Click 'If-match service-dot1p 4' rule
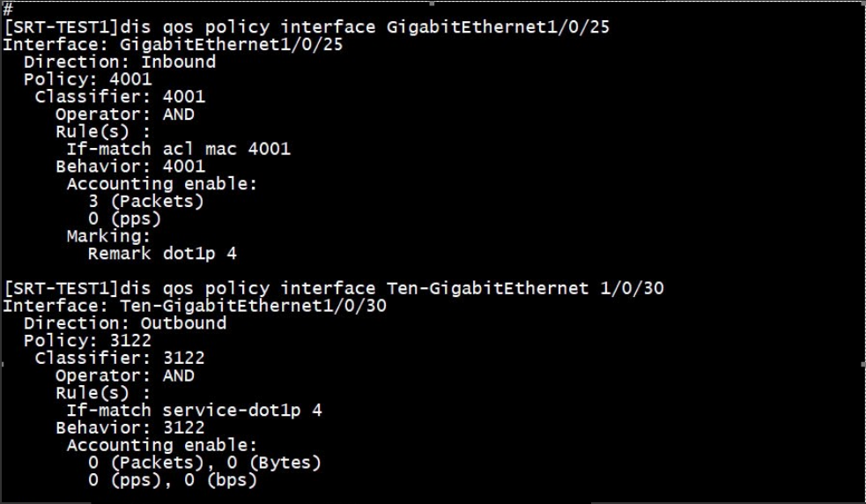 click(x=195, y=410)
